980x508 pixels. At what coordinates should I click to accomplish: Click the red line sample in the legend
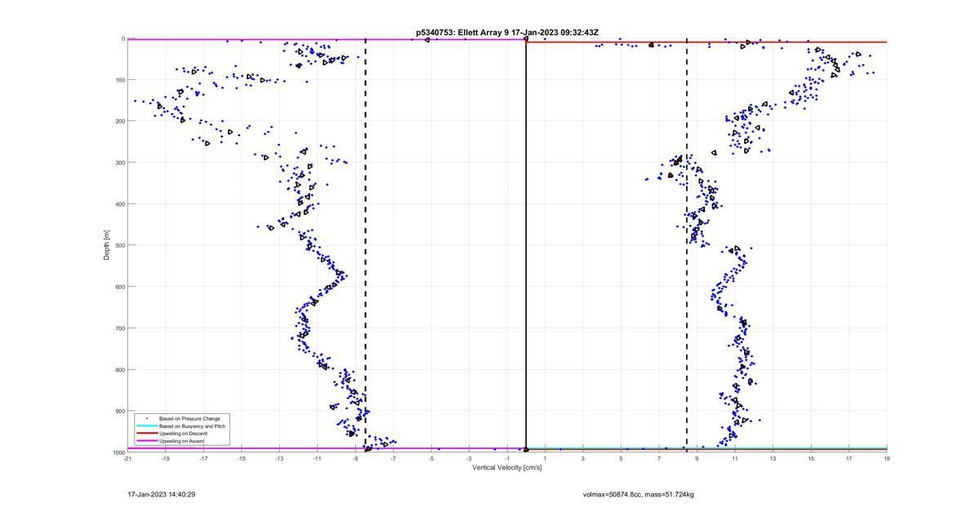tap(147, 434)
